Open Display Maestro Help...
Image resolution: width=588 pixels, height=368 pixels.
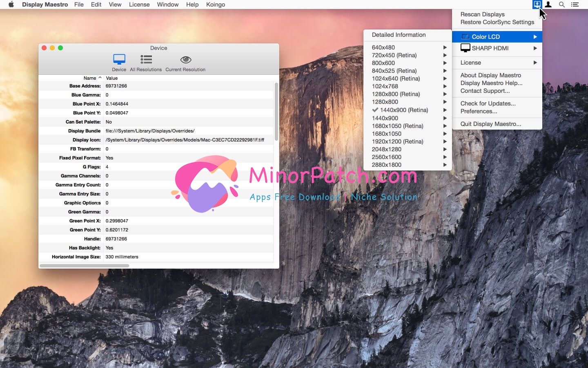coord(497,83)
